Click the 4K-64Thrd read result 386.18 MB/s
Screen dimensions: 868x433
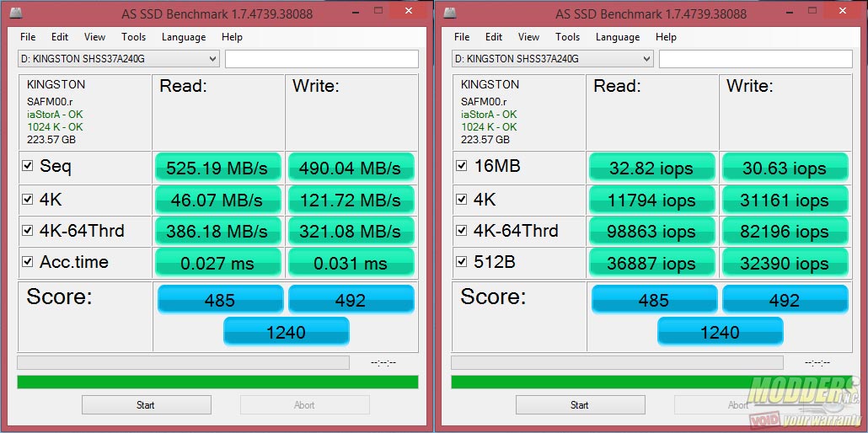pyautogui.click(x=217, y=231)
